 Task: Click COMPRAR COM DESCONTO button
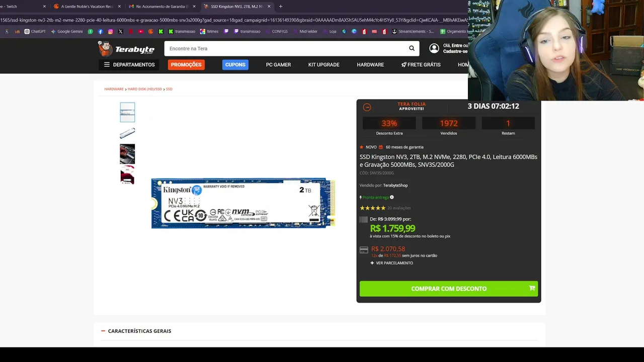448,289
